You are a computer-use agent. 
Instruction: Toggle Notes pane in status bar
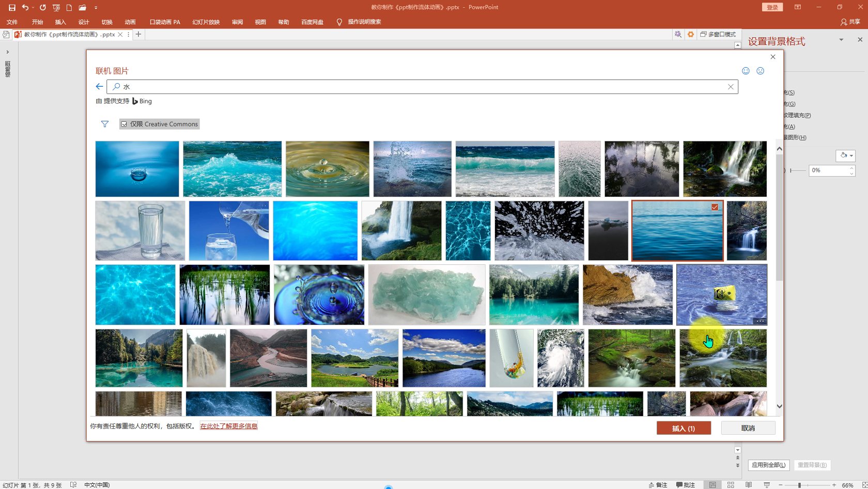[658, 485]
